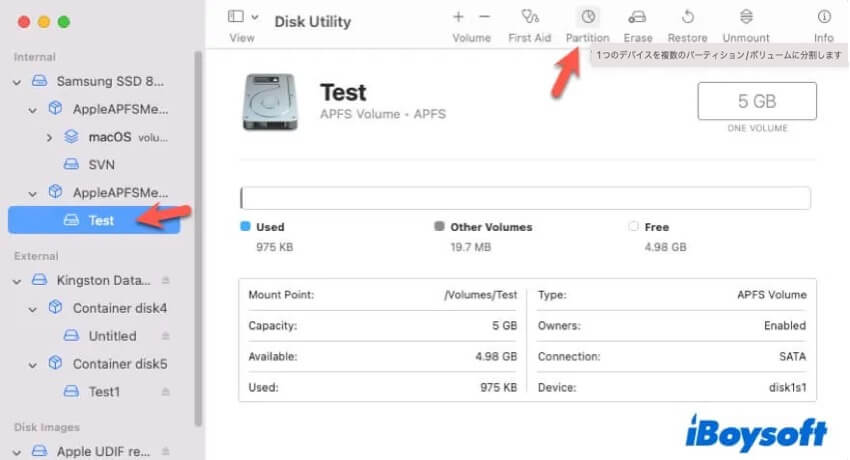Collapse the Samsung SSD disk tree
Viewport: 850px width, 460px height.
(17, 81)
